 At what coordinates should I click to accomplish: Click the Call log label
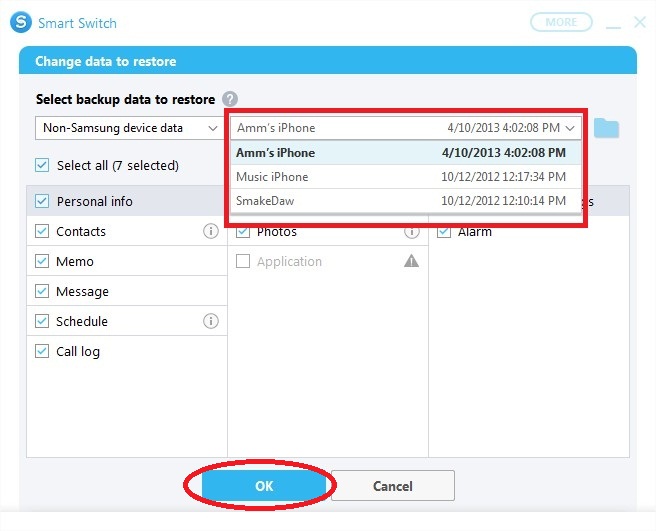click(x=78, y=351)
